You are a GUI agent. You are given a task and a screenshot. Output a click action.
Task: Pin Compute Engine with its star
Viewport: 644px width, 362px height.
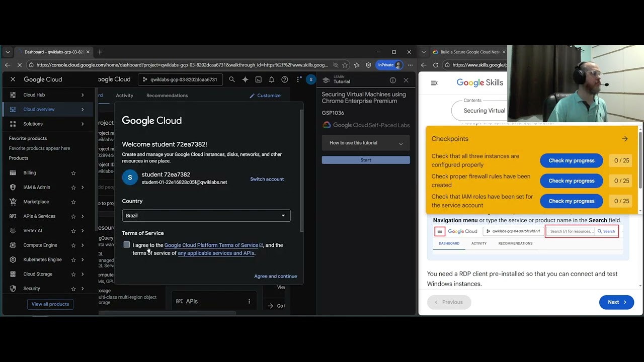(x=73, y=245)
